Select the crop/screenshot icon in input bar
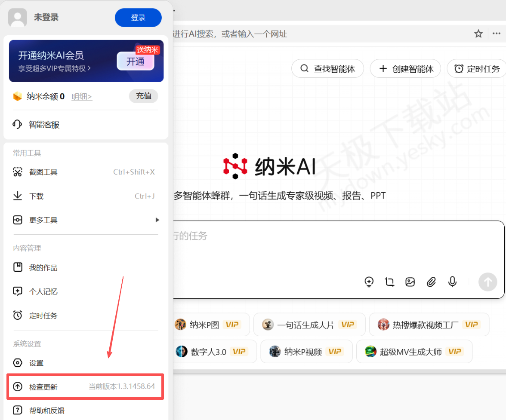The width and height of the screenshot is (506, 420). (x=389, y=282)
